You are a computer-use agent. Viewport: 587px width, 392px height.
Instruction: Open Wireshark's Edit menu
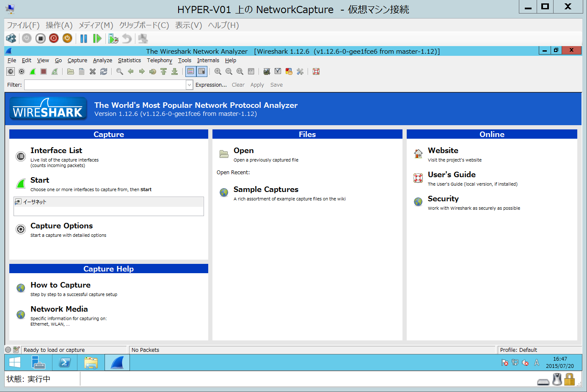[27, 60]
